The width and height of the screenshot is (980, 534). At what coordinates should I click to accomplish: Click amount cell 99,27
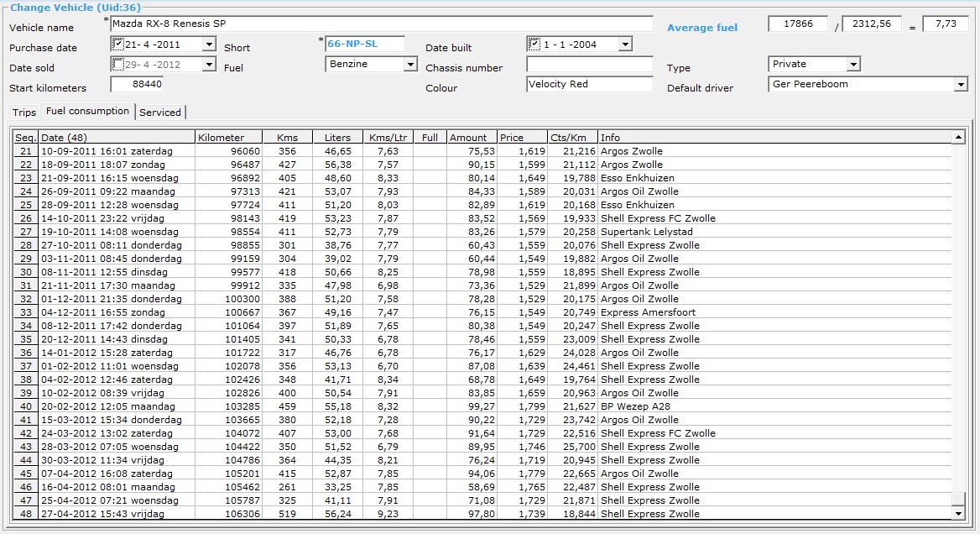pos(472,406)
